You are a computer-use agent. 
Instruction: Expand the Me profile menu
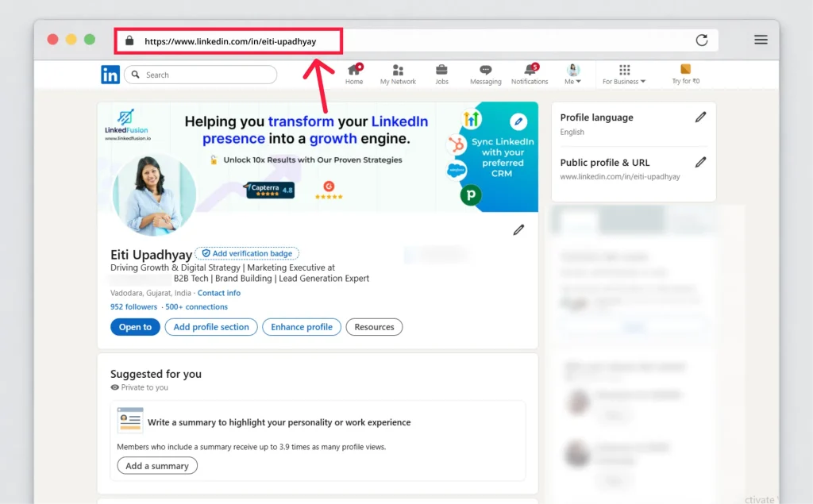tap(572, 74)
